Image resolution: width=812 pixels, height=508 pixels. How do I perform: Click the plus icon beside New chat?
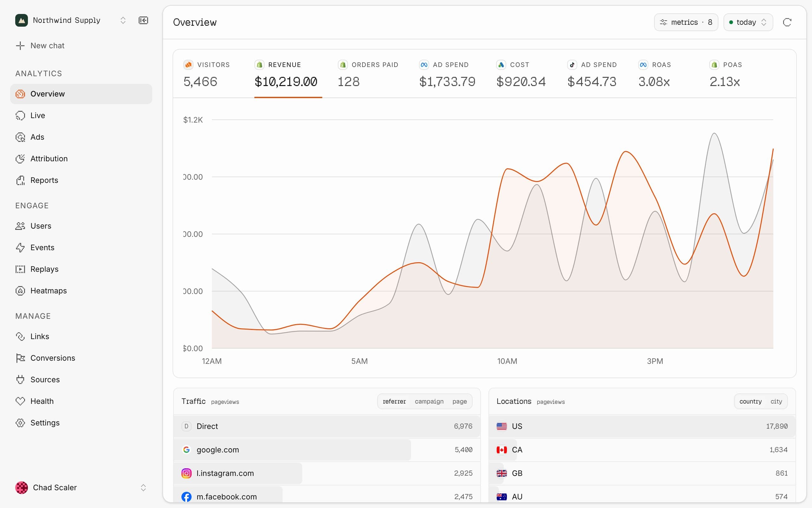pos(21,46)
